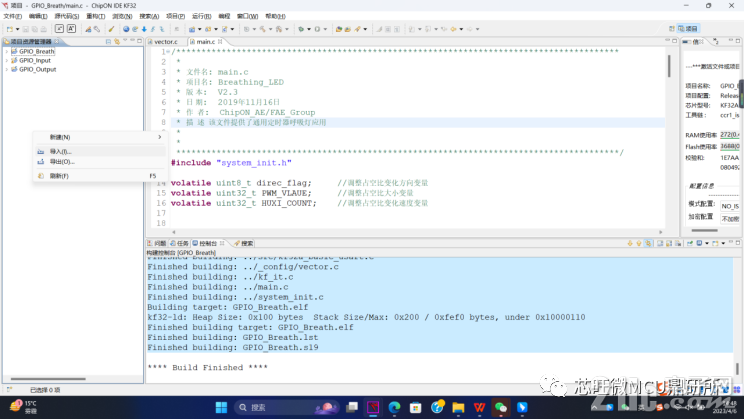Select 导入(I)... in context menu

click(100, 151)
